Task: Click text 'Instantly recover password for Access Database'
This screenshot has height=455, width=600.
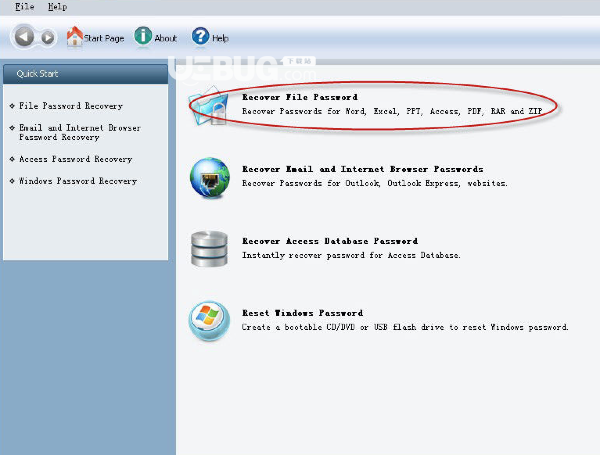Action: click(x=351, y=255)
